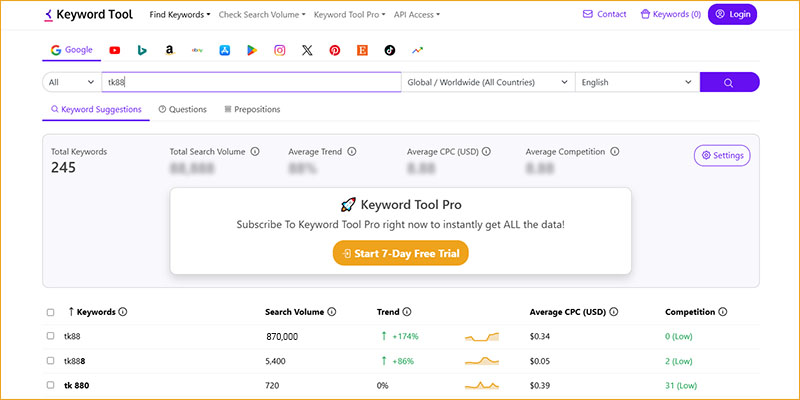Check the box for keyword tk88
Screen dimensions: 800x400
51,336
